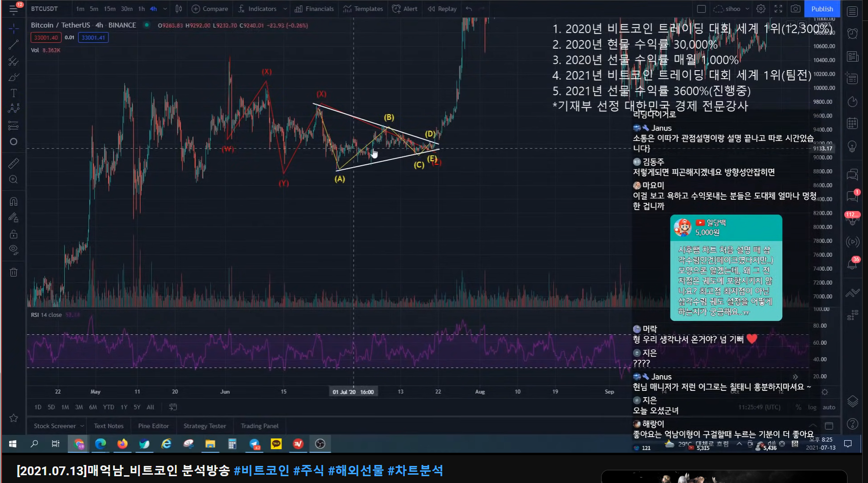Screen dimensions: 868x483
Task: Open the Financials menu
Action: click(314, 9)
